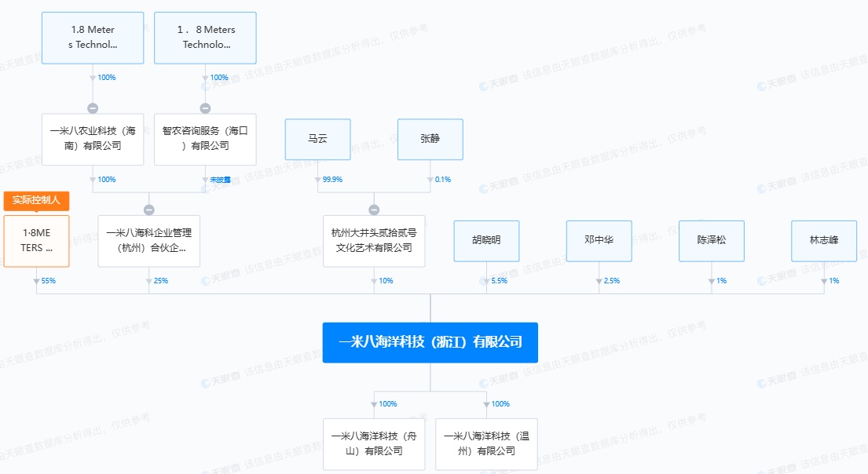
Task: Click 100% label above 舟山 subsidiary
Action: point(388,404)
